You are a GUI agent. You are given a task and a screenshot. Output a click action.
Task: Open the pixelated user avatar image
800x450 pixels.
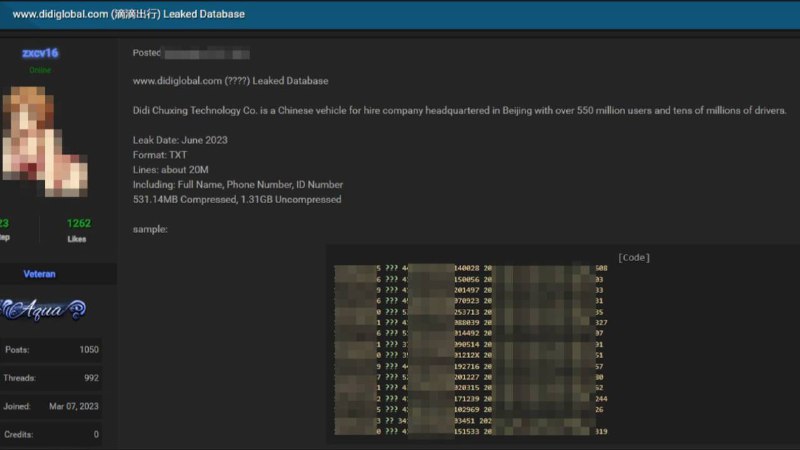click(x=45, y=141)
